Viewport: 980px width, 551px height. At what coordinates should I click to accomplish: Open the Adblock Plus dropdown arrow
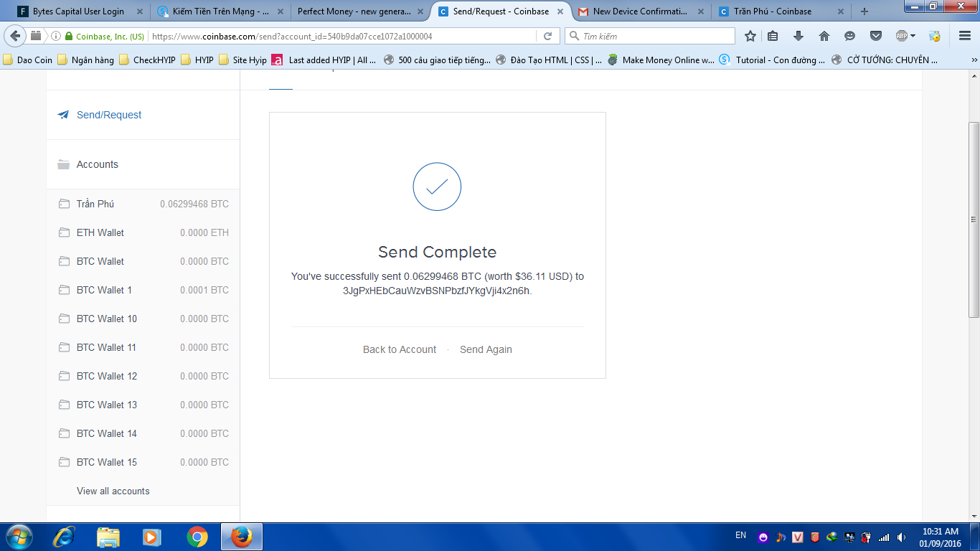point(913,36)
